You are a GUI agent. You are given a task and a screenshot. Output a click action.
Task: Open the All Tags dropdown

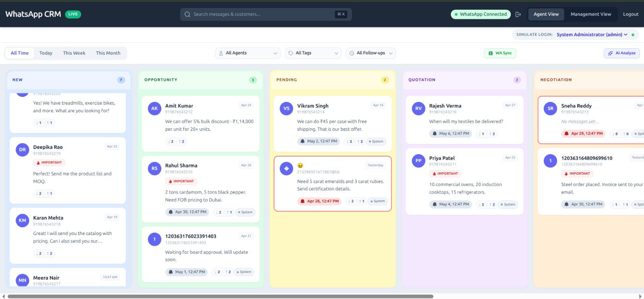click(313, 53)
